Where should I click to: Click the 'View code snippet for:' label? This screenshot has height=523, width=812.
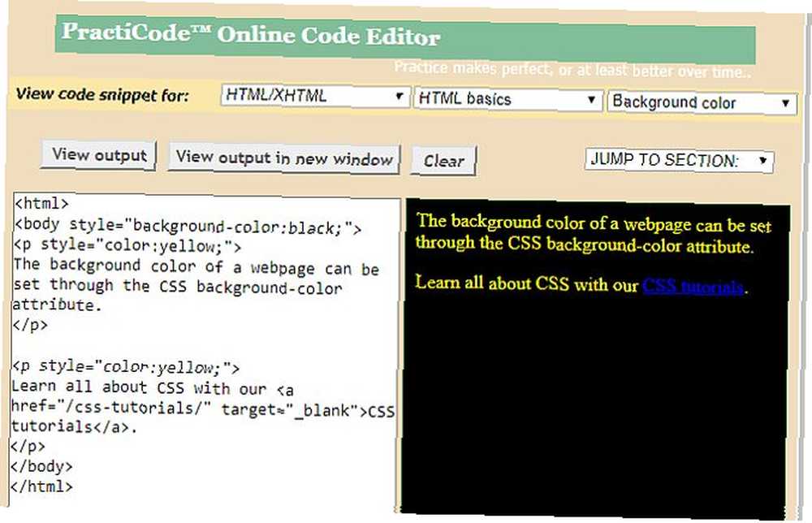(x=102, y=95)
